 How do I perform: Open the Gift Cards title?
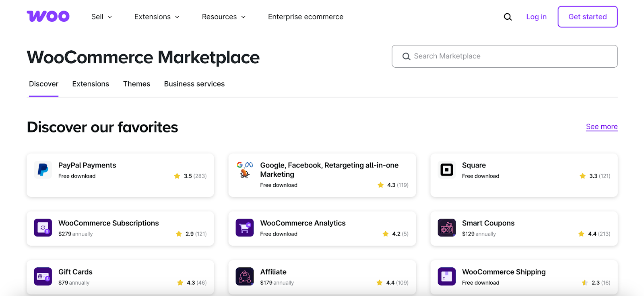[x=75, y=272]
